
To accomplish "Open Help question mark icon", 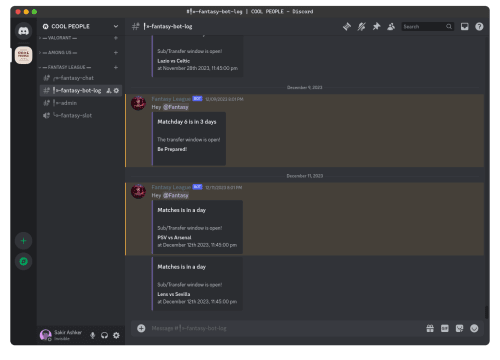I will coord(479,27).
